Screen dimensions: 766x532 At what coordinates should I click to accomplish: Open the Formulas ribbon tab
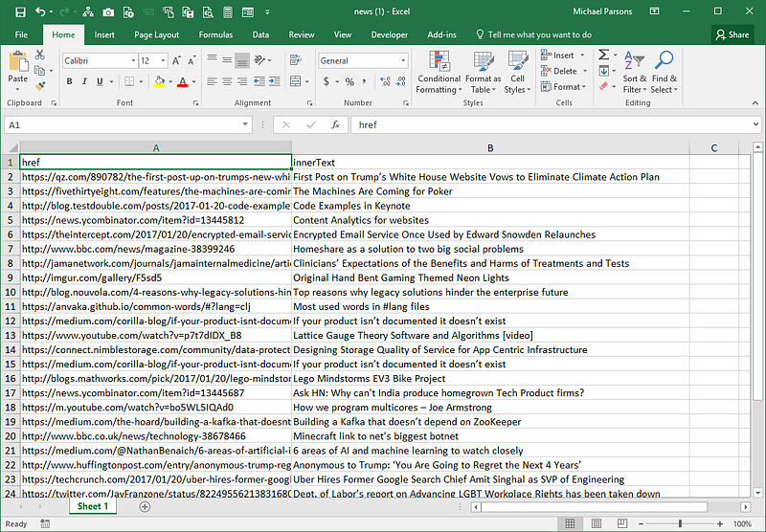pyautogui.click(x=215, y=34)
